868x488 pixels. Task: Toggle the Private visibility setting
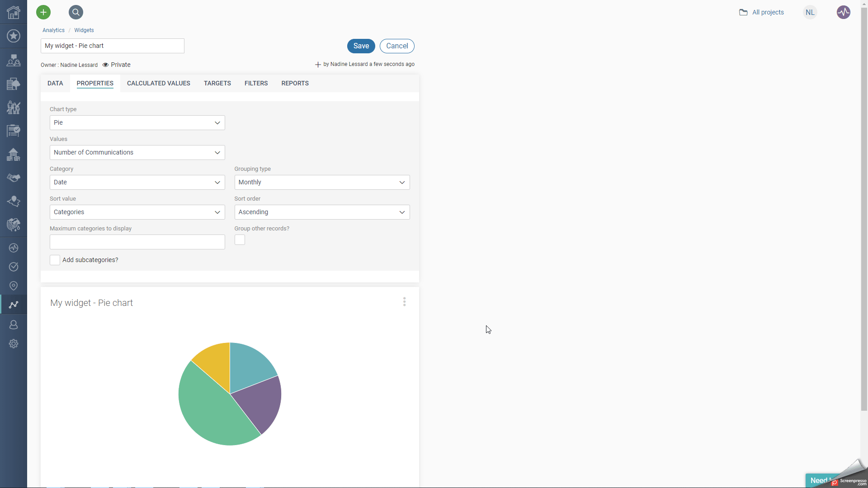click(x=116, y=65)
